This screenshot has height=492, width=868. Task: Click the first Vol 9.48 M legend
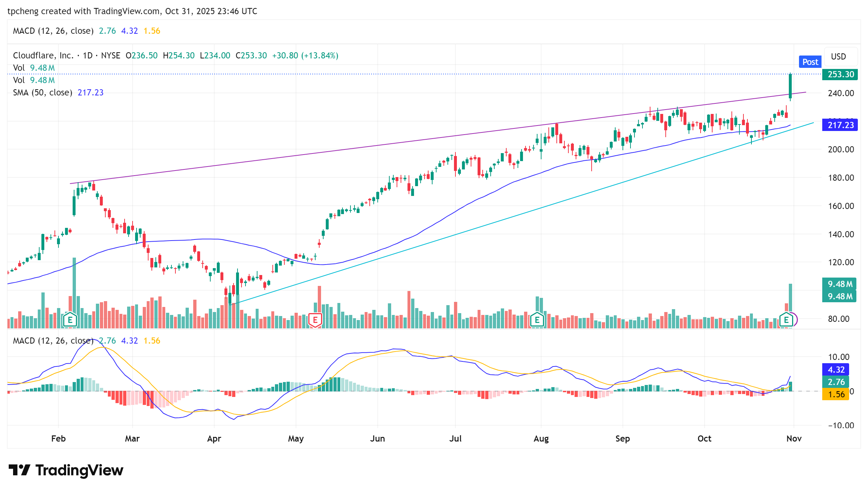pyautogui.click(x=34, y=68)
